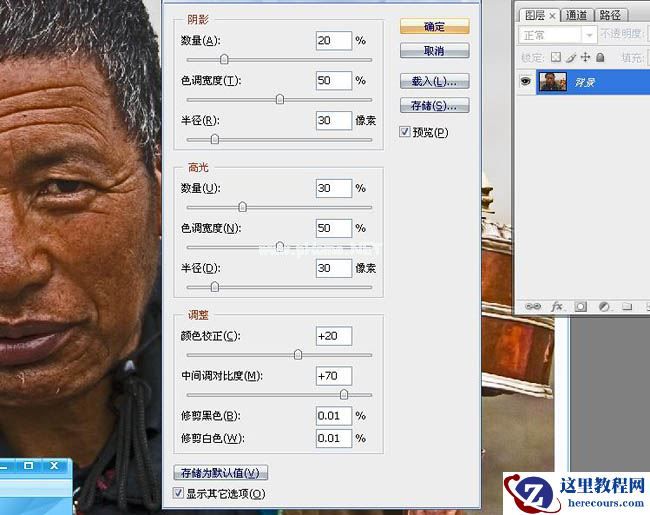Screen dimensions: 650x515
Task: Click the 修剪白色(W) value field
Action: [x=334, y=438]
